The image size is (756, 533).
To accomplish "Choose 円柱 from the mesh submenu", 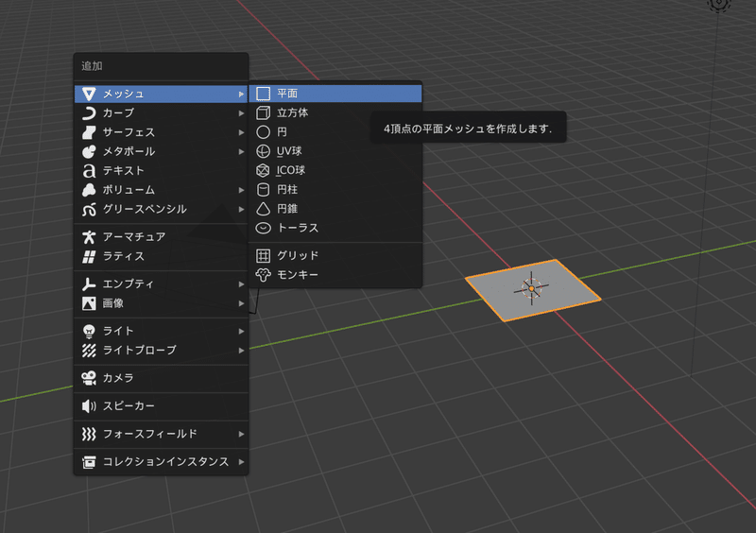I will [335, 190].
